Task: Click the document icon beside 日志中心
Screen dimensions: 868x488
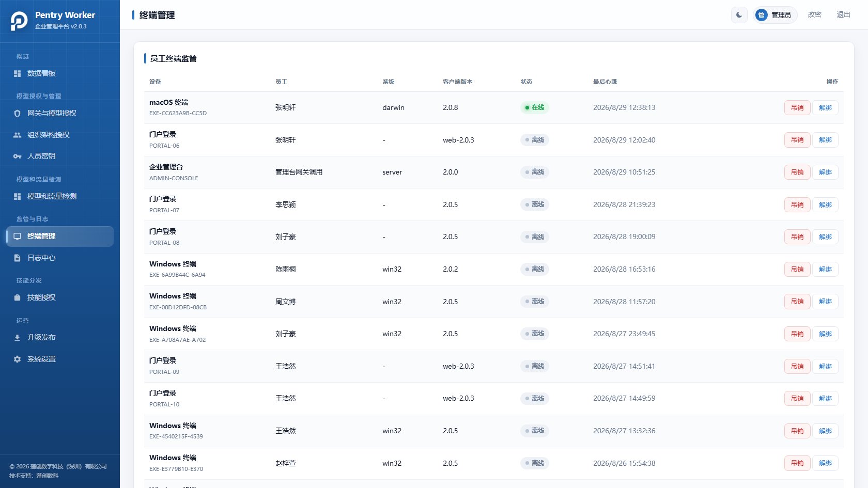Action: 17,258
